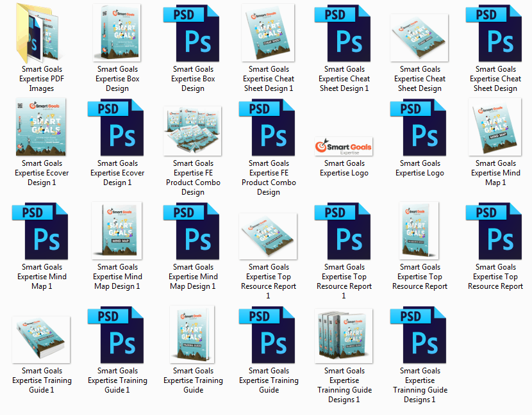
Task: Open the FE Product Combo Design image thumbnail
Action: pyautogui.click(x=193, y=131)
